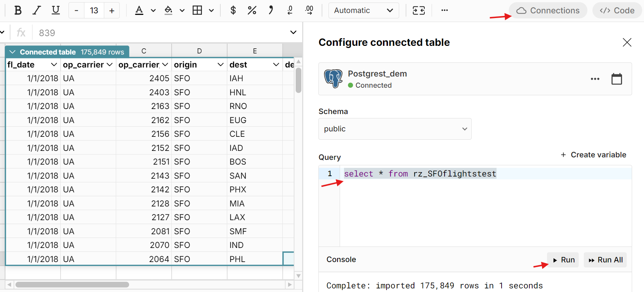Expand the Schema public dropdown
This screenshot has height=292, width=644.
point(395,129)
